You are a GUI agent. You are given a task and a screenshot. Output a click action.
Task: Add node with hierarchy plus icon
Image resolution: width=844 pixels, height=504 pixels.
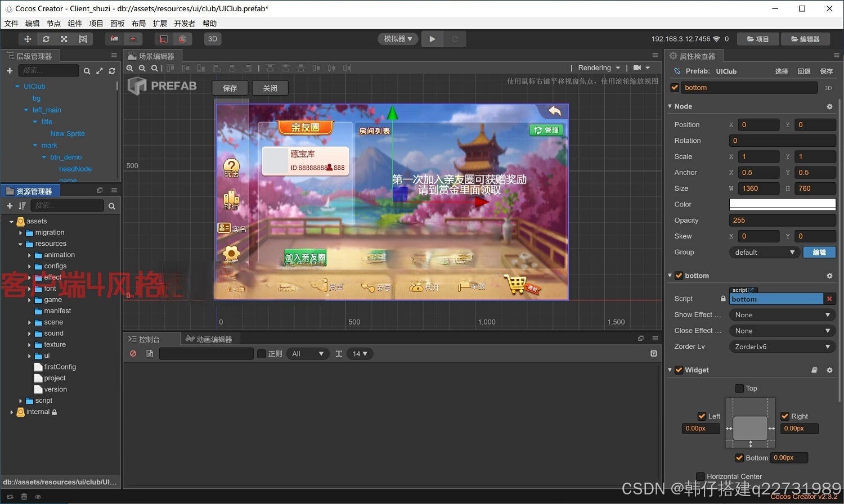[10, 70]
